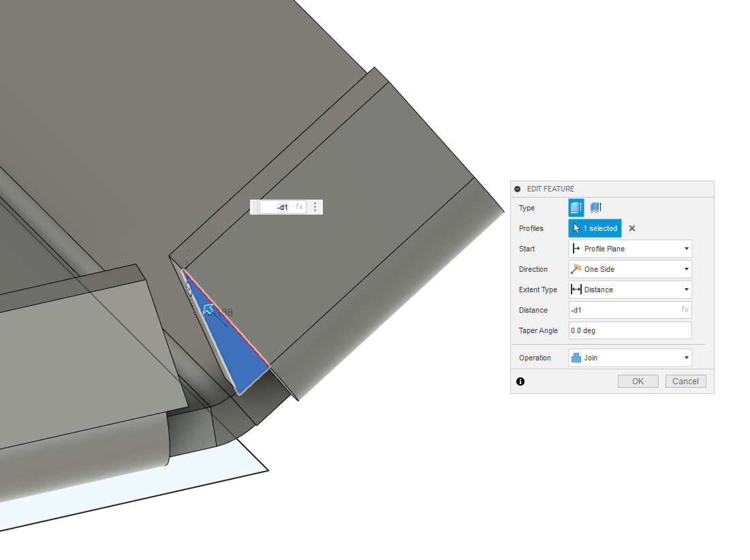Click the Distance extent type icon
Image resolution: width=750 pixels, height=560 pixels.
coord(576,289)
